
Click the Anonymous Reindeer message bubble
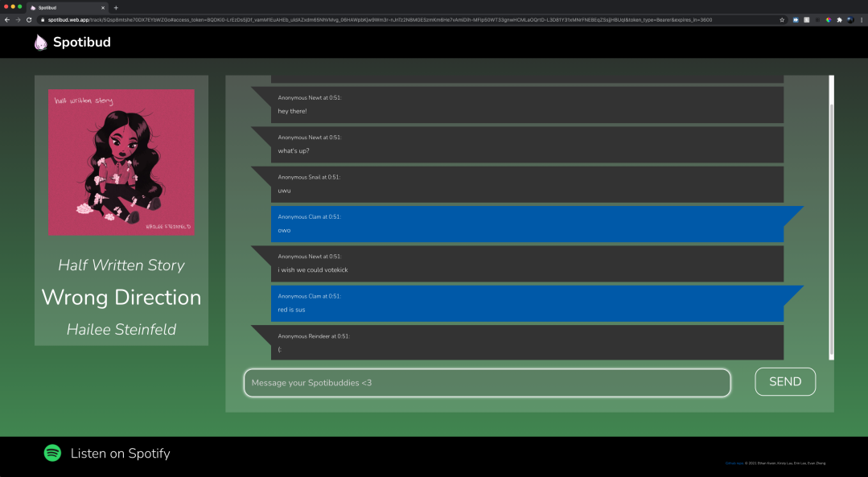[x=527, y=343]
